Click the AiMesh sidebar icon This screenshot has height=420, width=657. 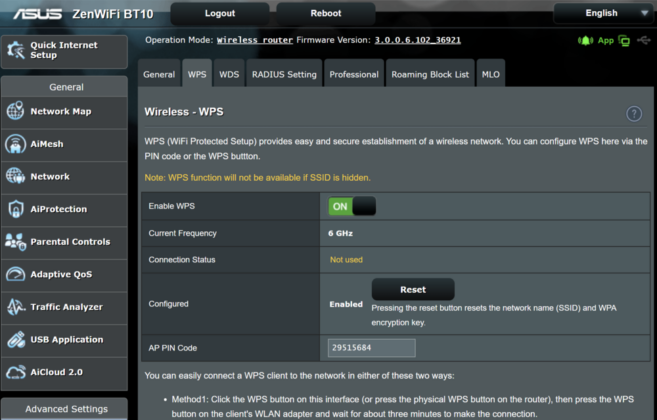tap(16, 144)
